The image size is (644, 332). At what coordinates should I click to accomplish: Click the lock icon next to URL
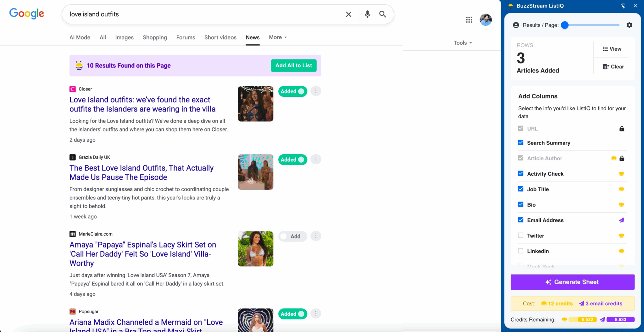point(622,128)
